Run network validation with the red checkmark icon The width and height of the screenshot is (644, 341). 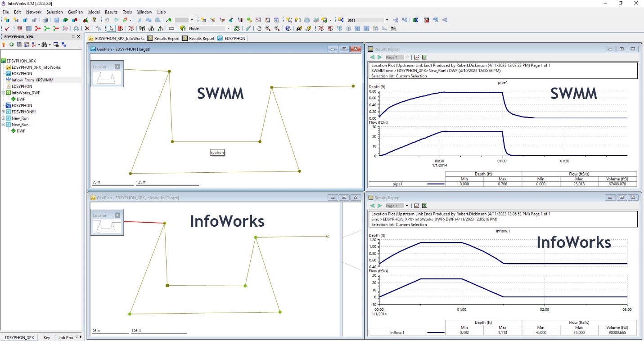[6, 29]
